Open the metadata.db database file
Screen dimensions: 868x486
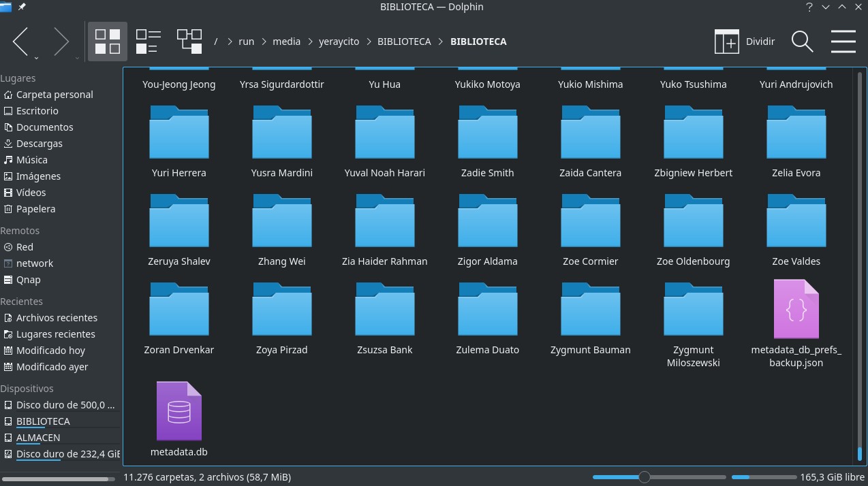(179, 412)
